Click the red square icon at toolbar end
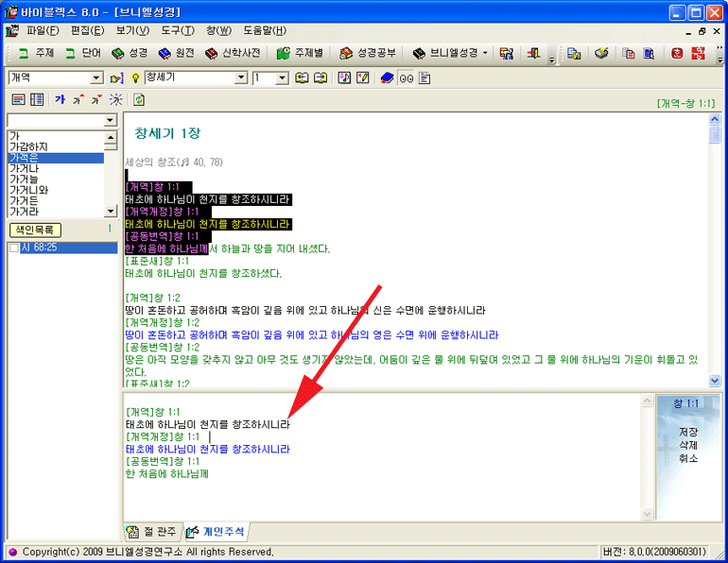728x563 pixels. pos(698,53)
